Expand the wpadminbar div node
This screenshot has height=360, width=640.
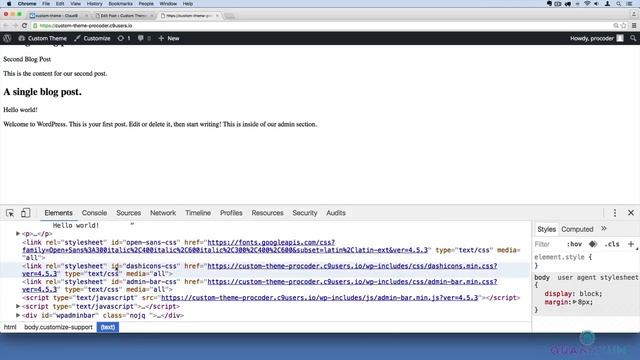(x=18, y=315)
